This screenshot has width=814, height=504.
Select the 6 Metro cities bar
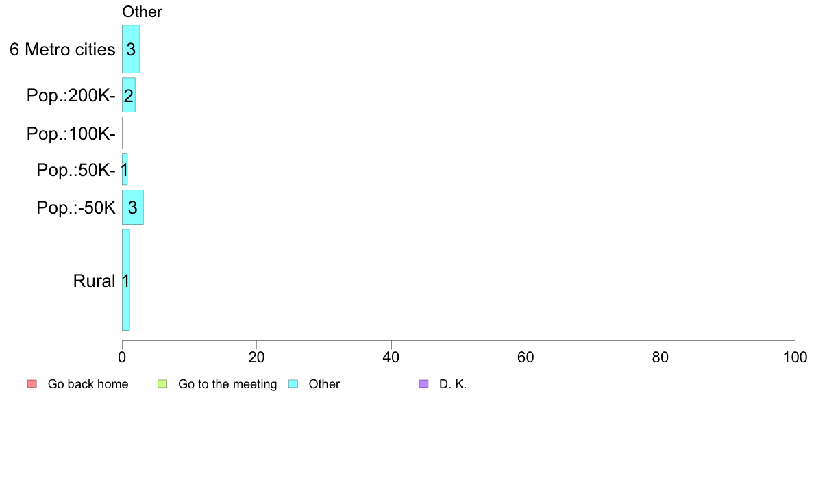point(131,49)
